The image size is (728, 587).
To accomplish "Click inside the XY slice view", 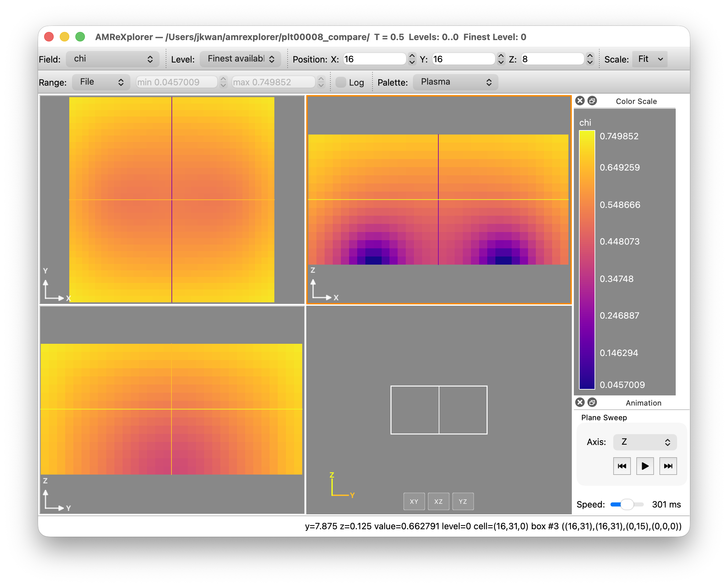I will tap(172, 200).
